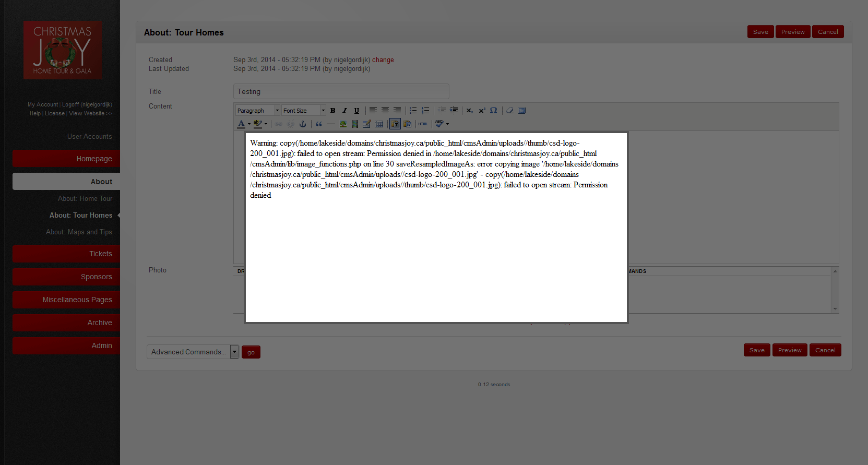Log off user nigelgordijk
Viewport: 868px width, 465px height.
click(x=87, y=105)
